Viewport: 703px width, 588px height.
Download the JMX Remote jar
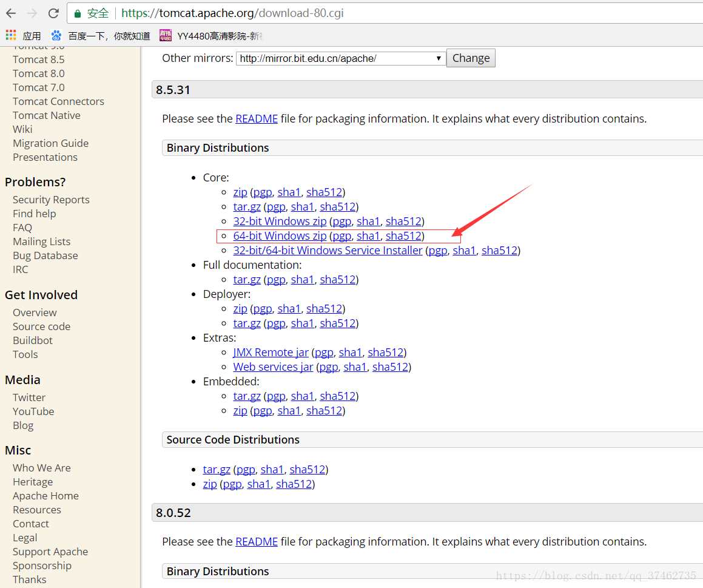pos(271,353)
